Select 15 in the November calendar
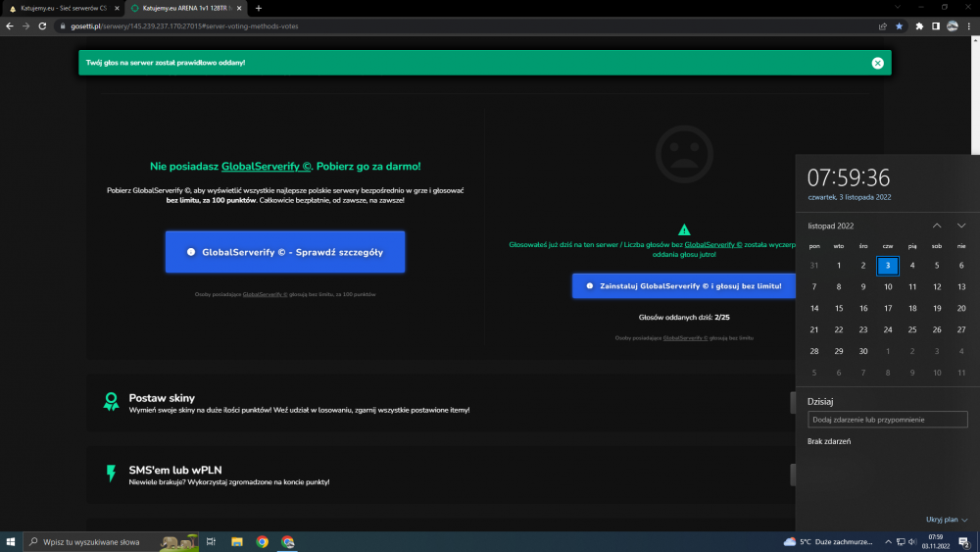 coord(839,308)
